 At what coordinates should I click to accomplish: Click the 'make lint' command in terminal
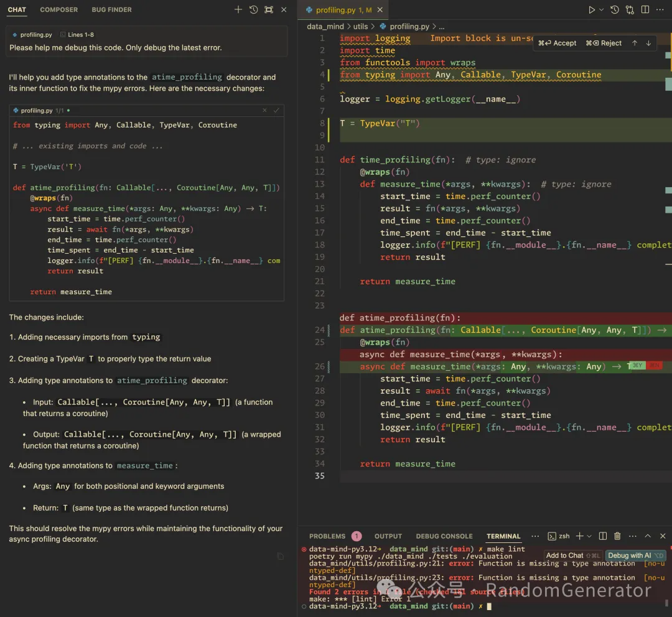point(506,549)
